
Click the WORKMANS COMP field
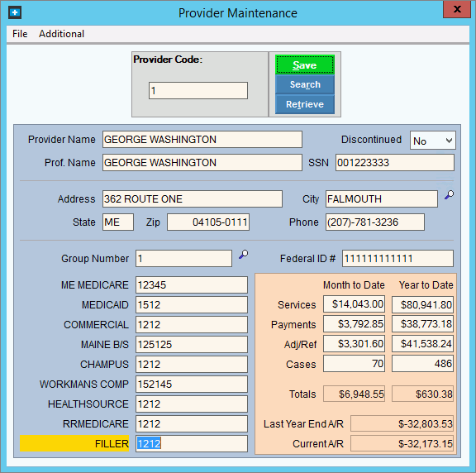tap(192, 384)
